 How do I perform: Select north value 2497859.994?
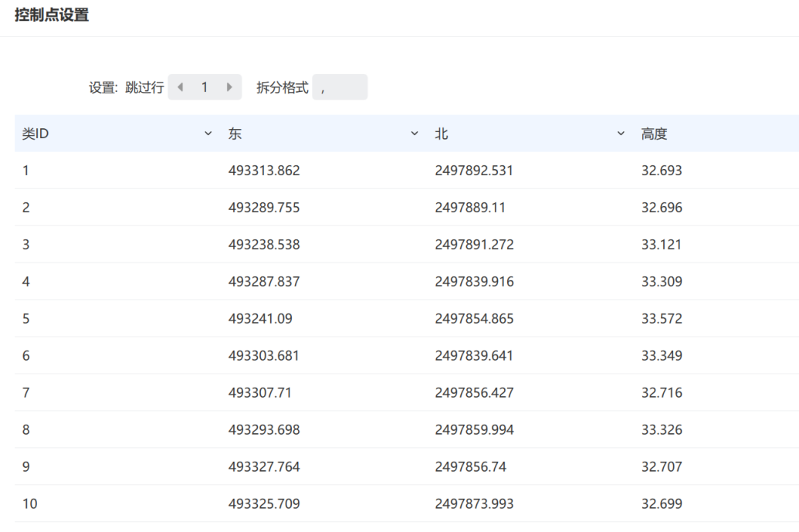pos(474,430)
